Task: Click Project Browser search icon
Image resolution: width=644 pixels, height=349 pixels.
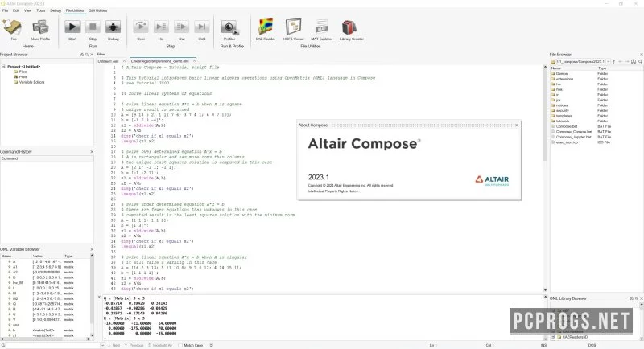Action: pyautogui.click(x=87, y=55)
